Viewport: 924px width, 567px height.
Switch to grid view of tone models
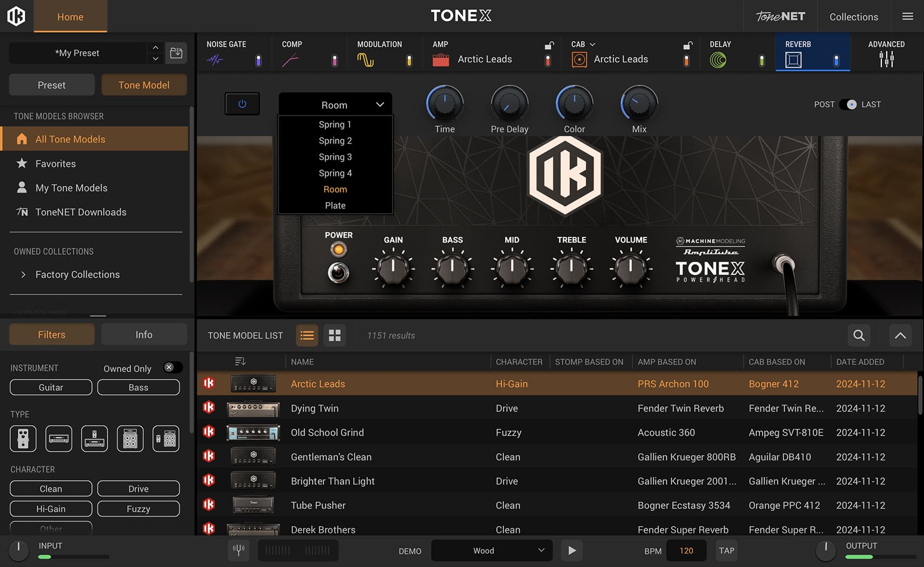334,335
